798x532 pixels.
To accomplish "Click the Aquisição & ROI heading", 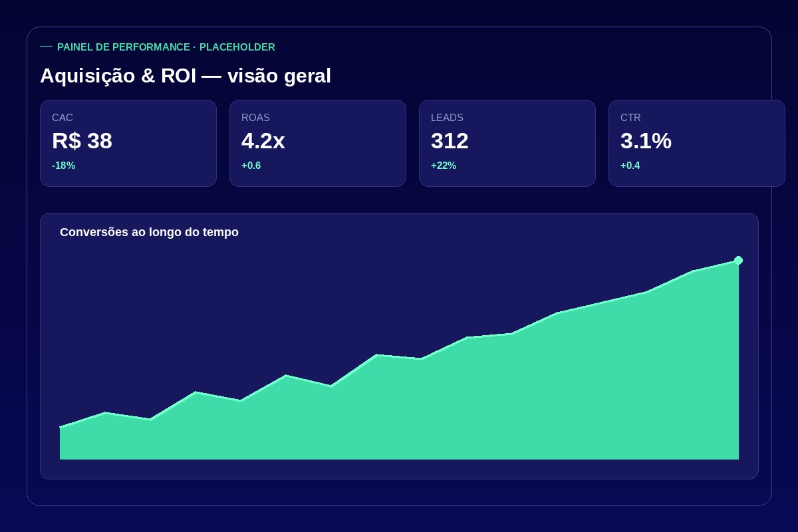I will pyautogui.click(x=186, y=76).
